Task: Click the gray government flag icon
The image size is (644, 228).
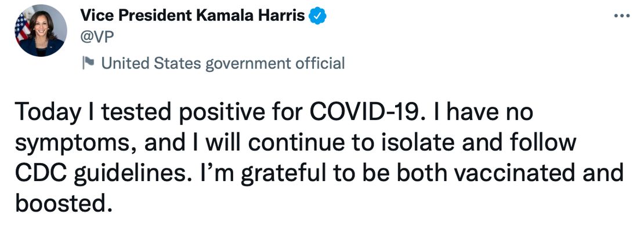Action: tap(88, 63)
